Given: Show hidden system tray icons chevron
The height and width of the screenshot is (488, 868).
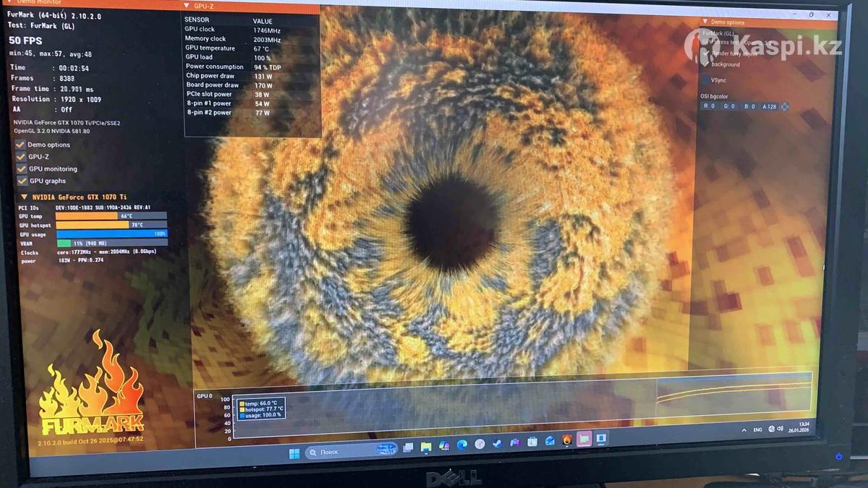Looking at the screenshot, I should [744, 430].
